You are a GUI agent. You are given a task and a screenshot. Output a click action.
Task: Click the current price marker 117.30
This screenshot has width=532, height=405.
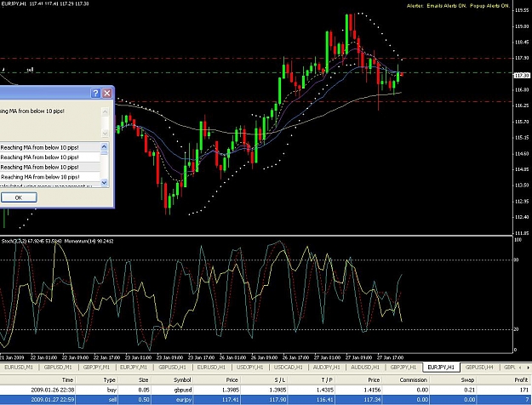522,76
